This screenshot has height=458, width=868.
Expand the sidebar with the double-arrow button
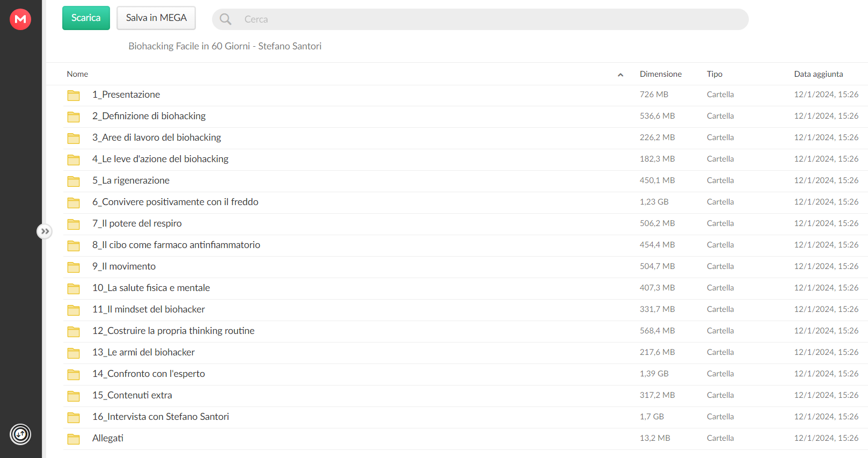[x=45, y=231]
